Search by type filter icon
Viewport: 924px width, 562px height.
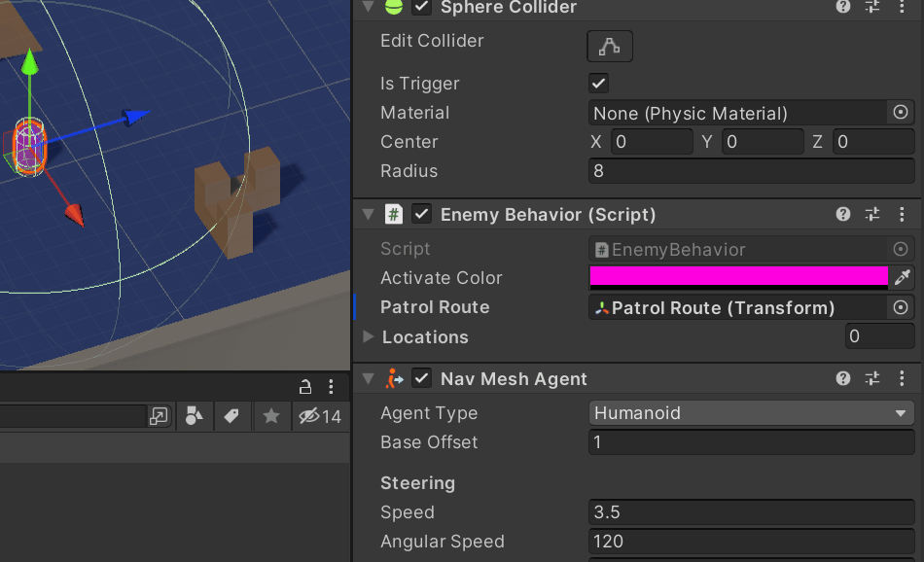pos(194,416)
